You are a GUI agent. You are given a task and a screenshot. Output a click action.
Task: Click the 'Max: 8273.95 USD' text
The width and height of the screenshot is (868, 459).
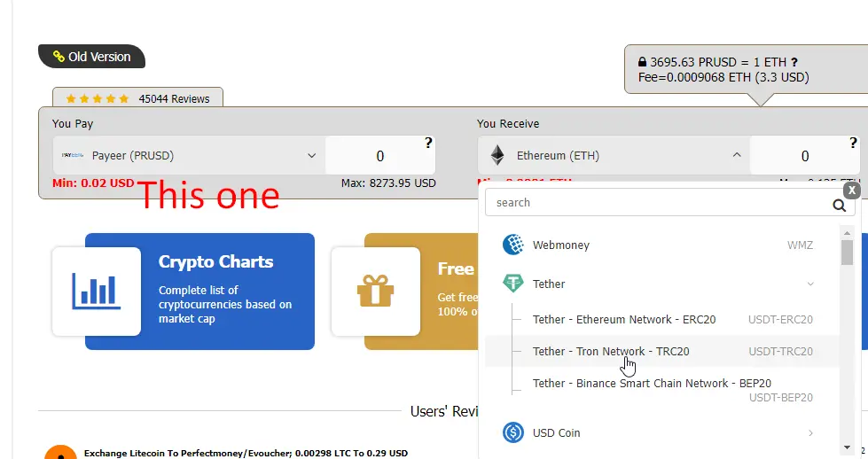click(x=388, y=183)
